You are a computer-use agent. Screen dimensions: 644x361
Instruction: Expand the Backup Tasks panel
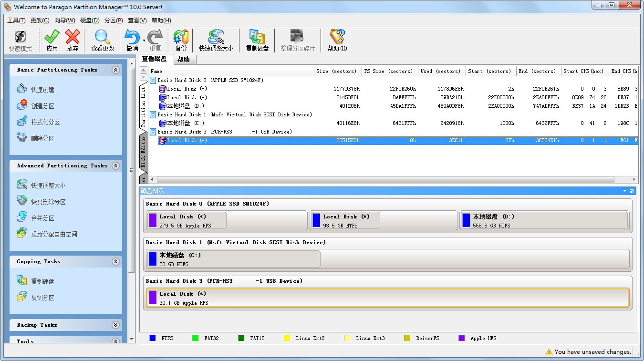tap(115, 325)
